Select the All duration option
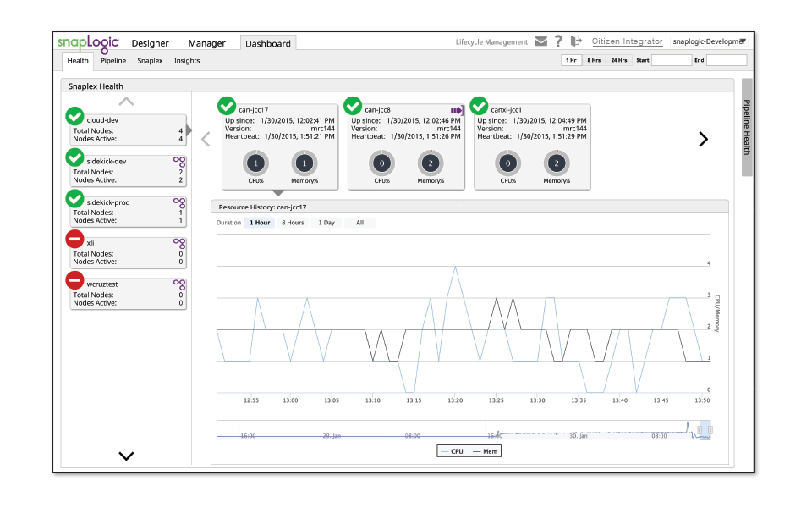Screen dimensions: 812x508 [x=359, y=222]
